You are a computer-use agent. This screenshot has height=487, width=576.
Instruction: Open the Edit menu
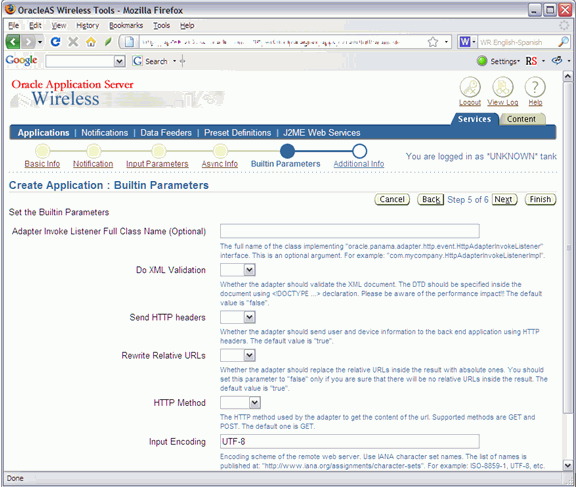pos(35,25)
